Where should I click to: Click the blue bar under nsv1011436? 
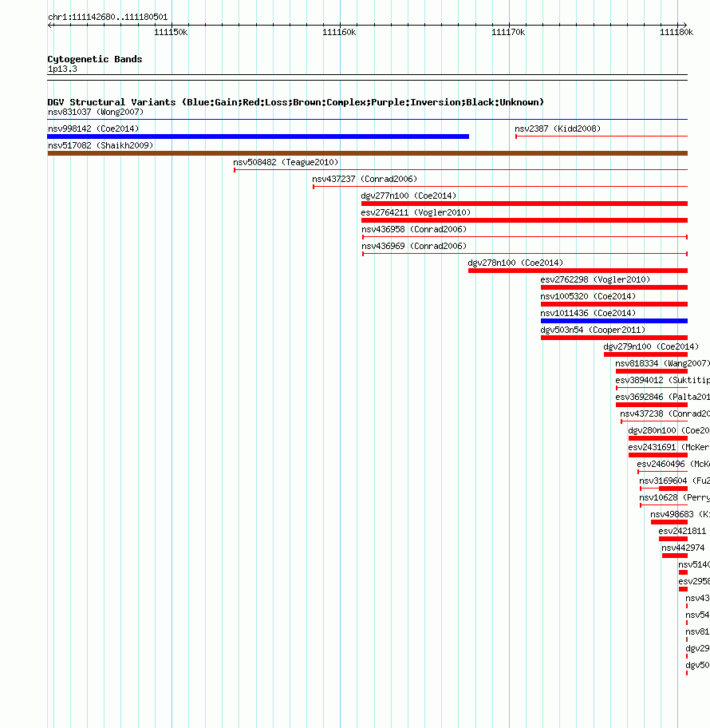click(614, 320)
